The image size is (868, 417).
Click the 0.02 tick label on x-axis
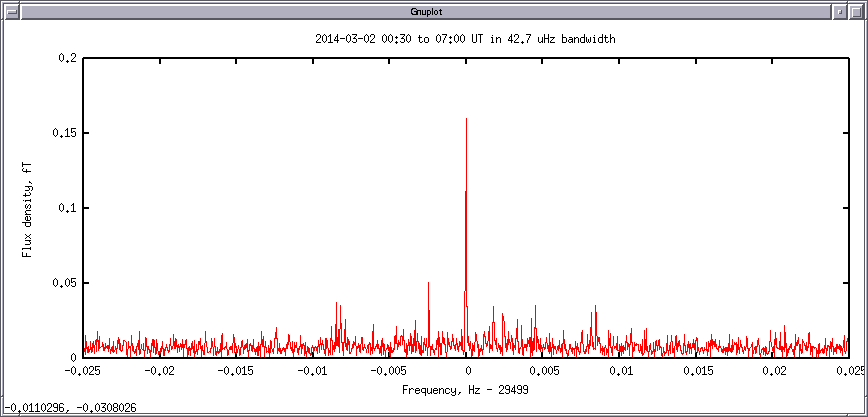(773, 371)
